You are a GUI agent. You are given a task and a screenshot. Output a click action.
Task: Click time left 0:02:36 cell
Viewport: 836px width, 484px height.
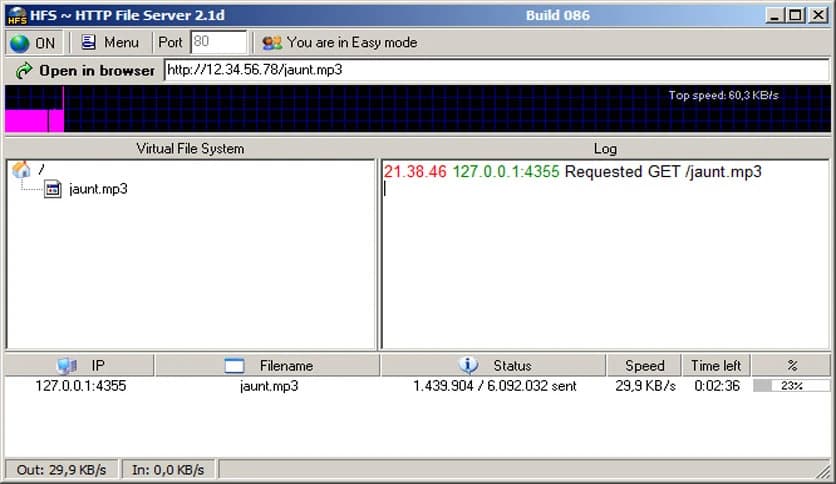pos(717,386)
